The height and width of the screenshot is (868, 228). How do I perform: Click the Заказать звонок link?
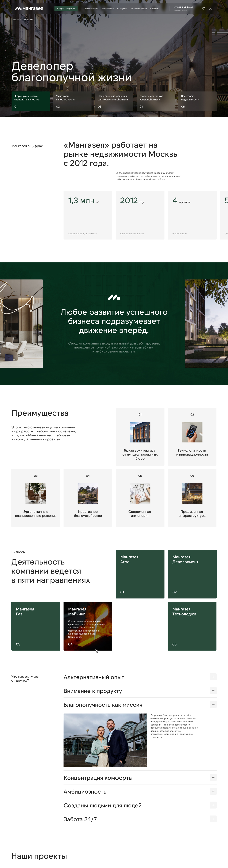[x=180, y=11]
